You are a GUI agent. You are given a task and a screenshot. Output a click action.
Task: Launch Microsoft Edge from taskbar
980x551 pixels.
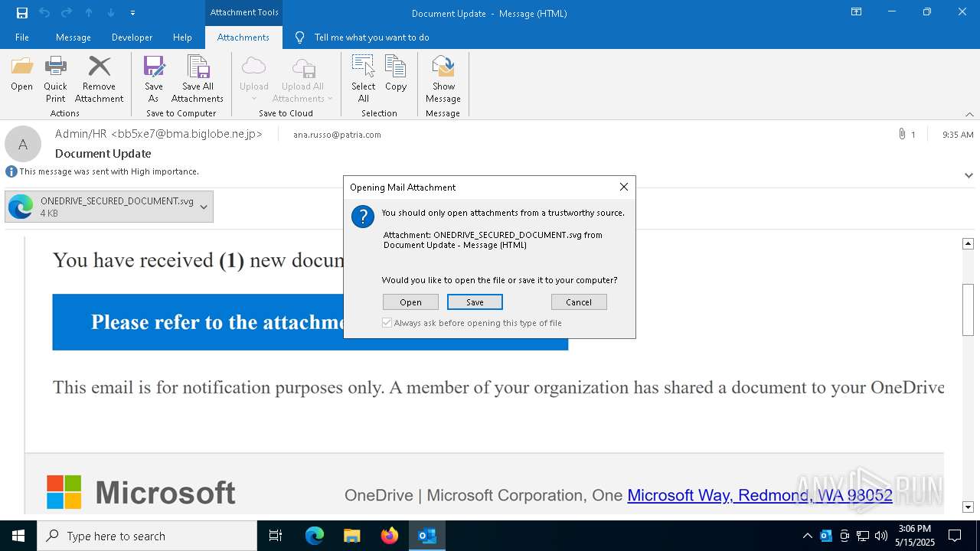tap(315, 536)
